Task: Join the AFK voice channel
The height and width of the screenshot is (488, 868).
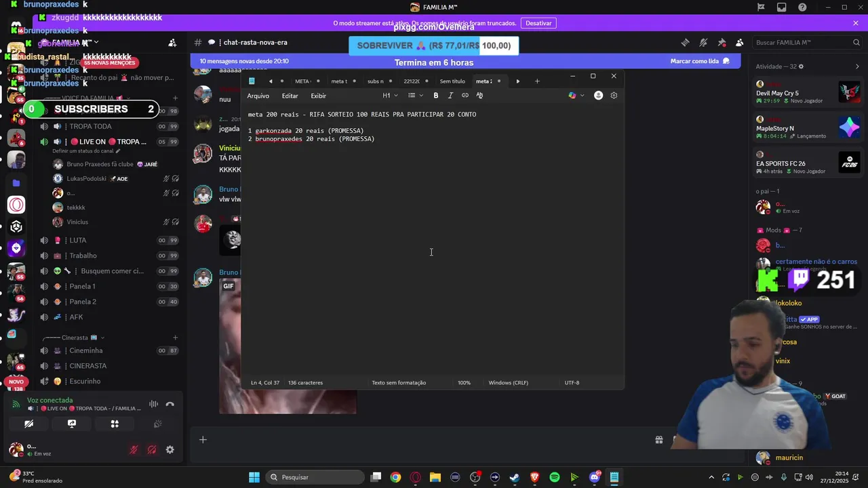Action: (108, 317)
